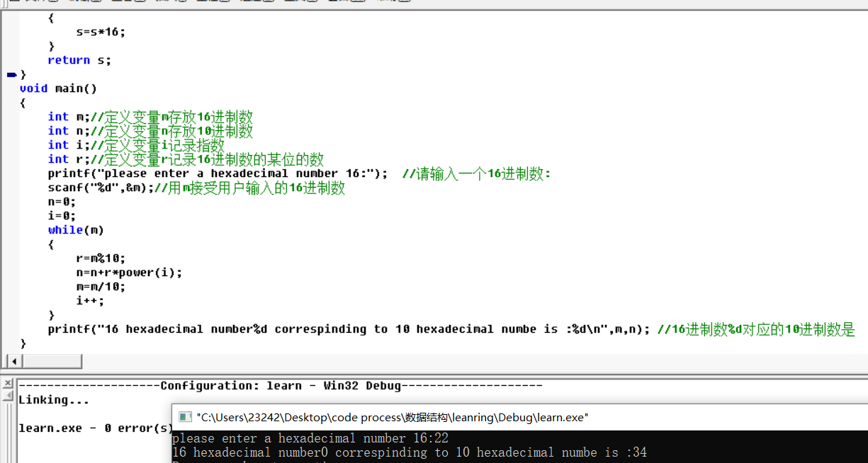This screenshot has width=868, height=463.
Task: Click the scanf("%d",&m) line
Action: click(196, 188)
